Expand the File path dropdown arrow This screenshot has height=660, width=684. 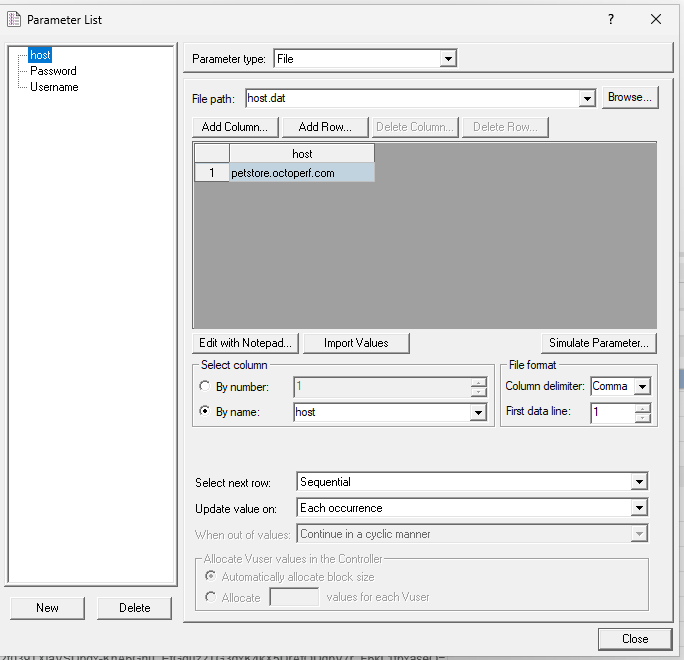587,99
